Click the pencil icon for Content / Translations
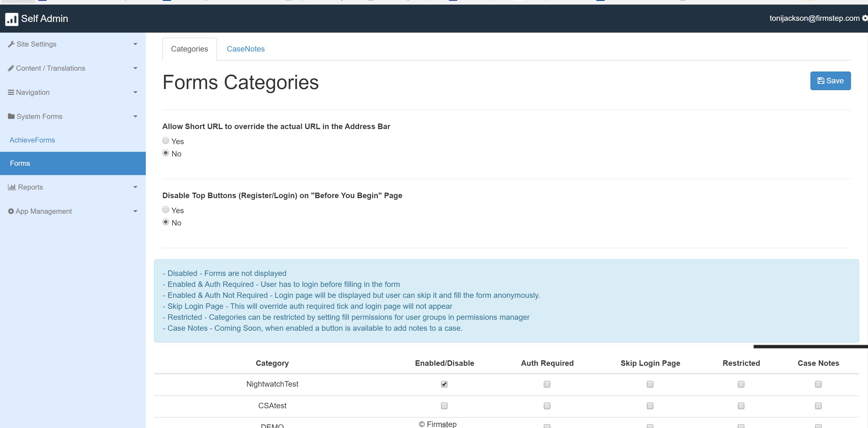 11,68
